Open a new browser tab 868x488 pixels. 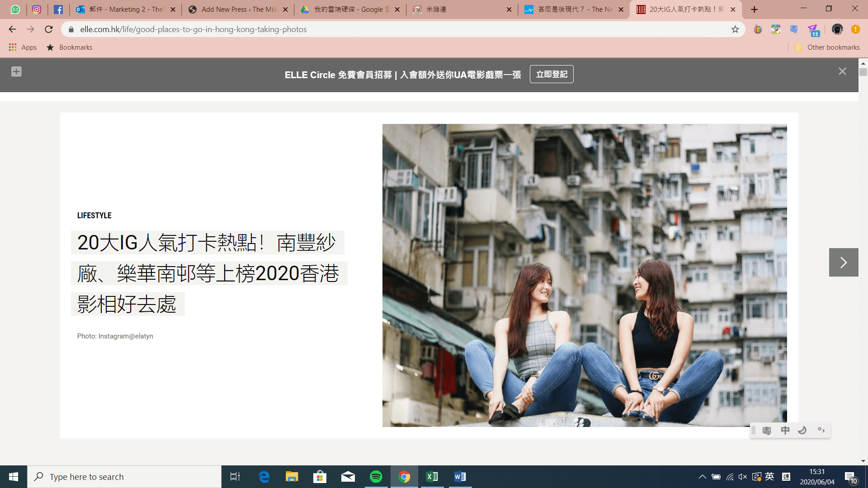click(754, 9)
